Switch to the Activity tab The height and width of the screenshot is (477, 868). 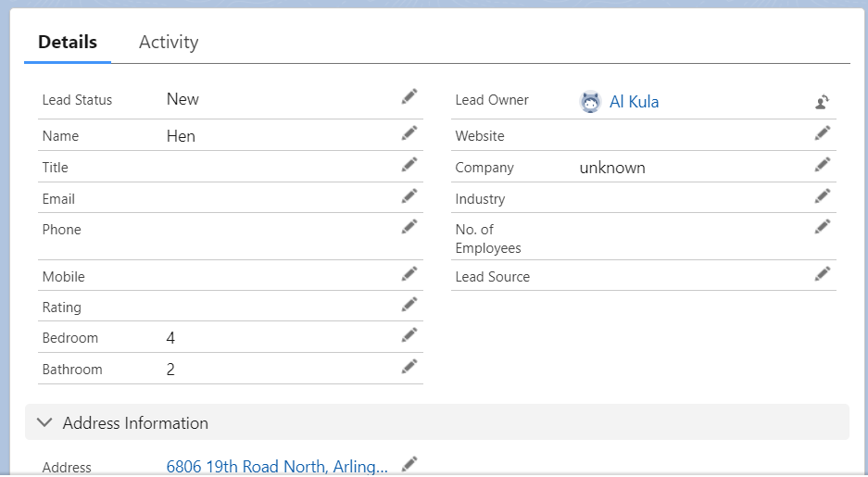169,42
